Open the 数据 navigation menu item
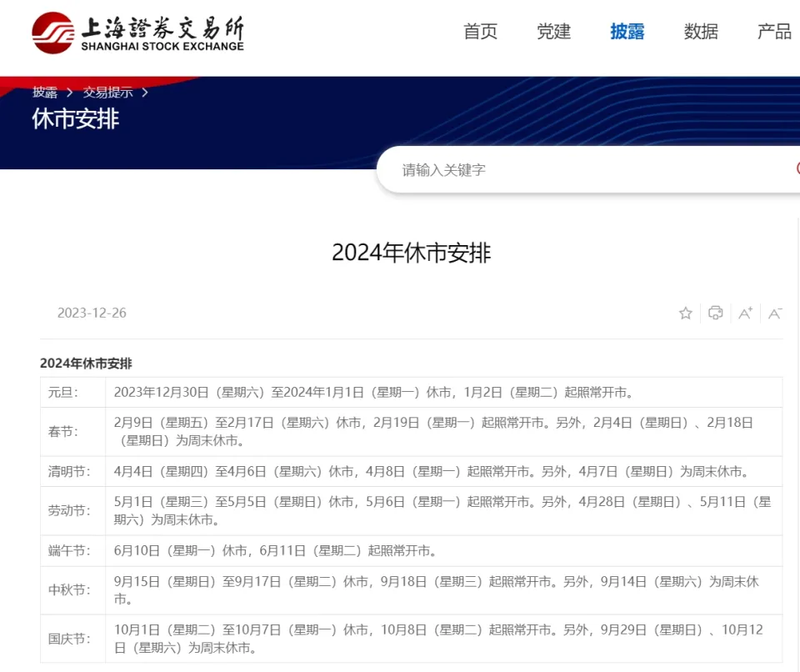The width and height of the screenshot is (800, 672). 701,32
